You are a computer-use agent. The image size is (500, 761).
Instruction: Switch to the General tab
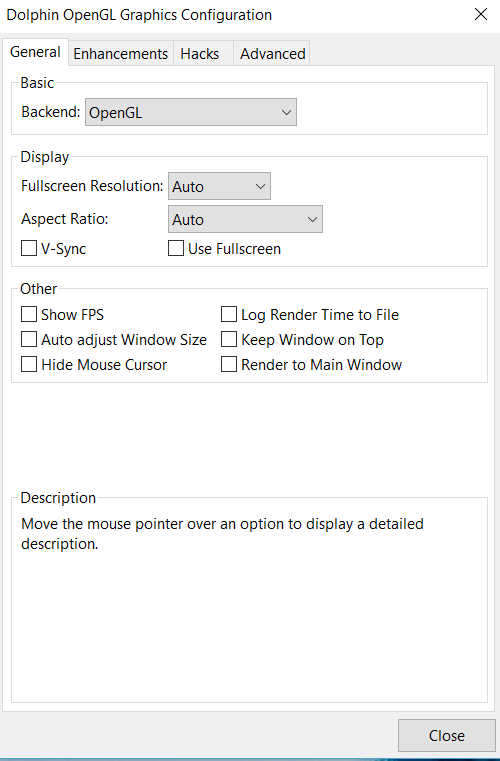35,52
